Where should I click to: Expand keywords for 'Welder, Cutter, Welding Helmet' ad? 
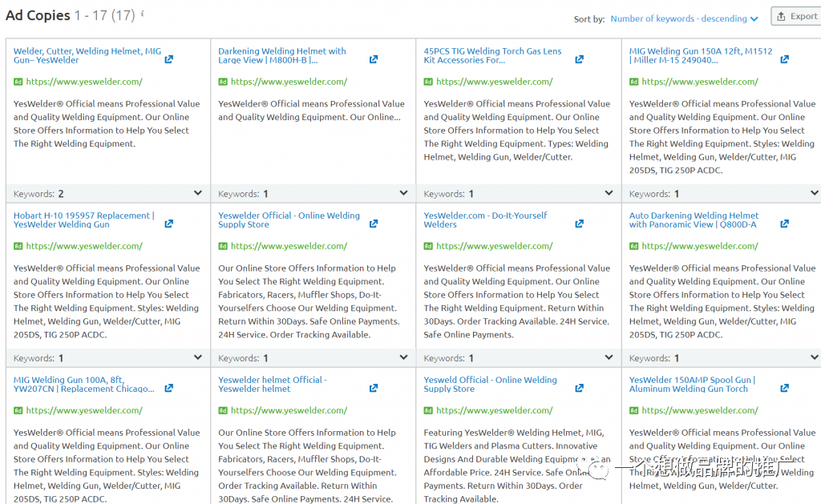coord(197,193)
